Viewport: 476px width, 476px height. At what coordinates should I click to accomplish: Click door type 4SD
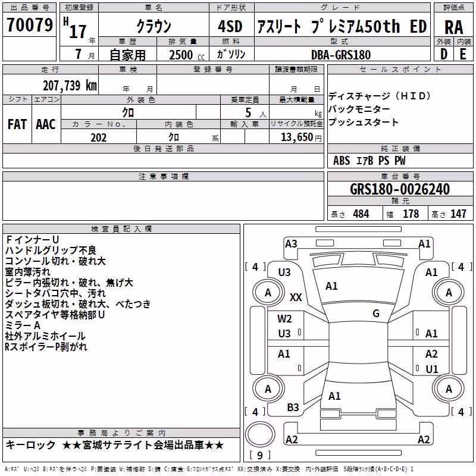point(230,26)
